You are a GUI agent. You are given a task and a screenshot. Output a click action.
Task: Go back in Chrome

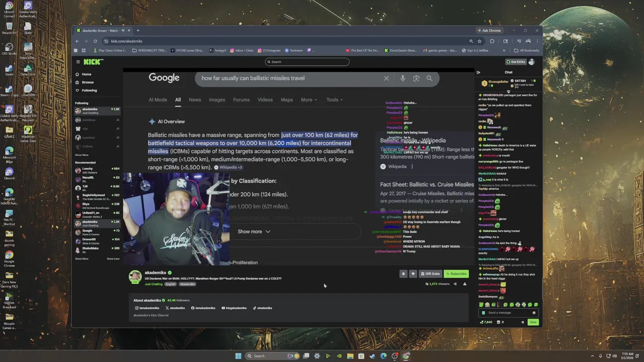click(77, 41)
